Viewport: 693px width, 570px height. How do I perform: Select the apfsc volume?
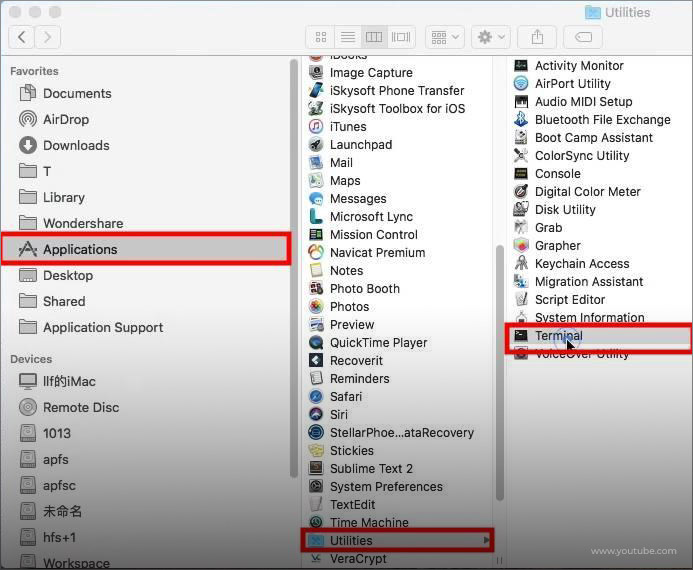click(x=47, y=485)
